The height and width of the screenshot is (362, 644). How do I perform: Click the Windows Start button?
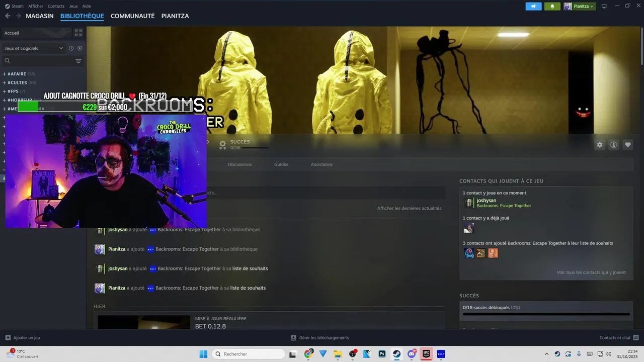click(x=203, y=354)
